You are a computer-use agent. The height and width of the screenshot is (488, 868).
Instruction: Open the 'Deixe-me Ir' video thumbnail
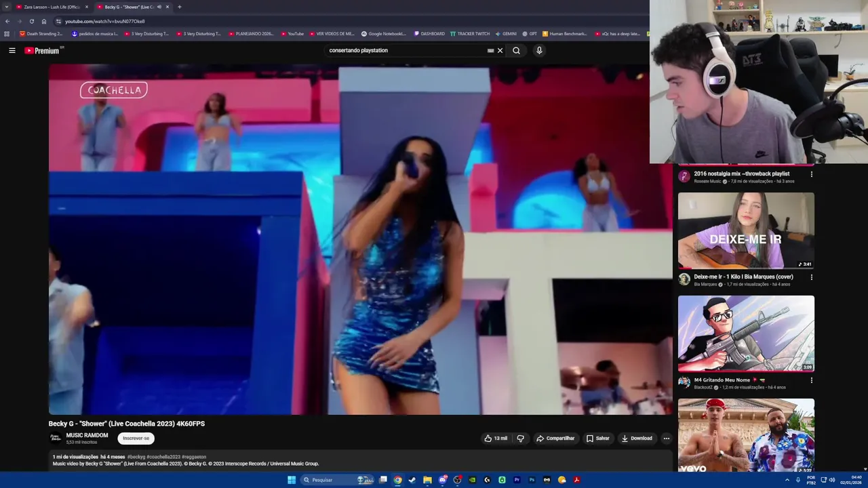(746, 230)
